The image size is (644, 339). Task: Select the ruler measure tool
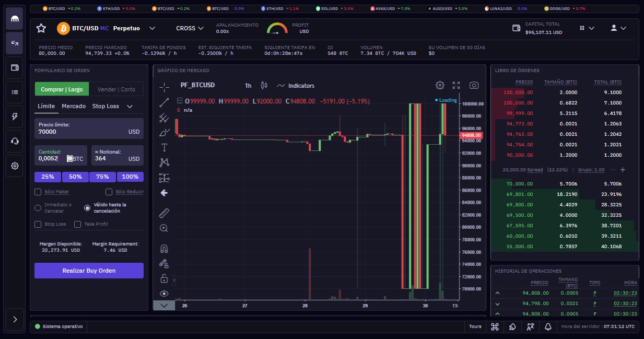tap(164, 213)
